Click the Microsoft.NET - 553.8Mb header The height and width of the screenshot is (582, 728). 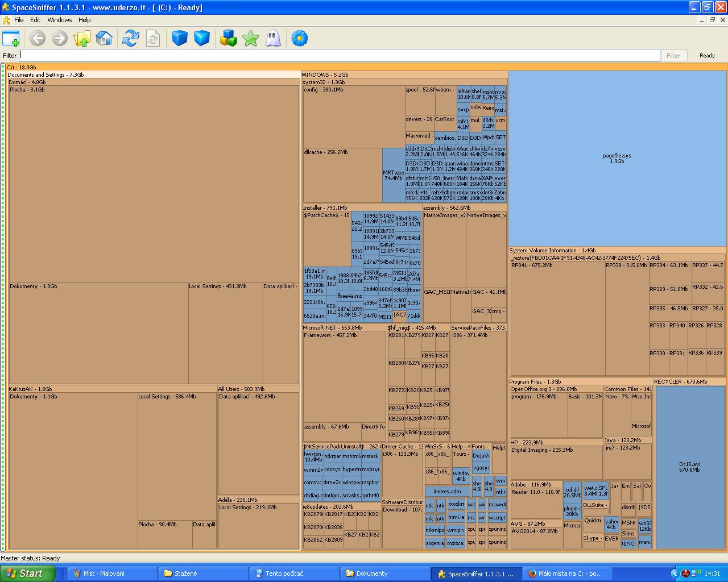(x=344, y=328)
